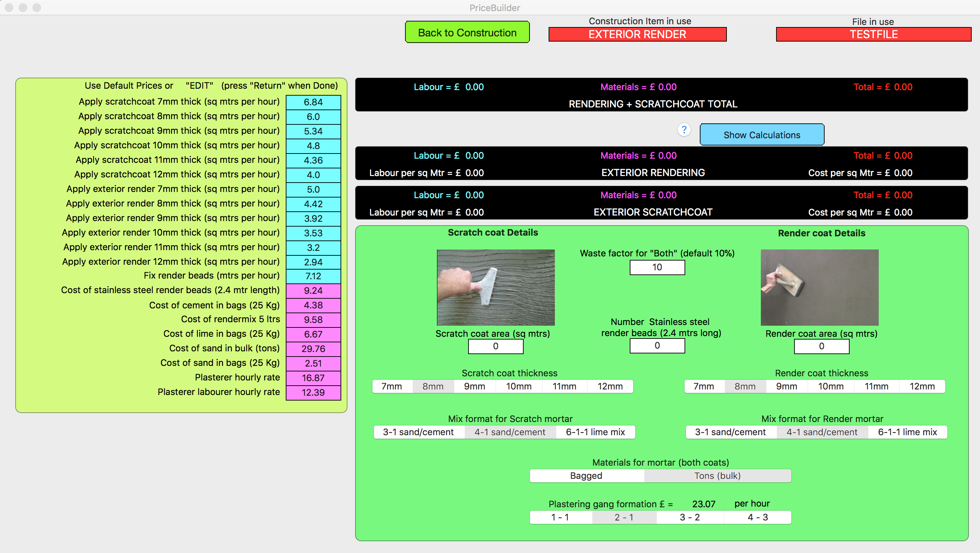
Task: Select 3-1 sand/cement for Render mortar
Action: click(x=731, y=432)
